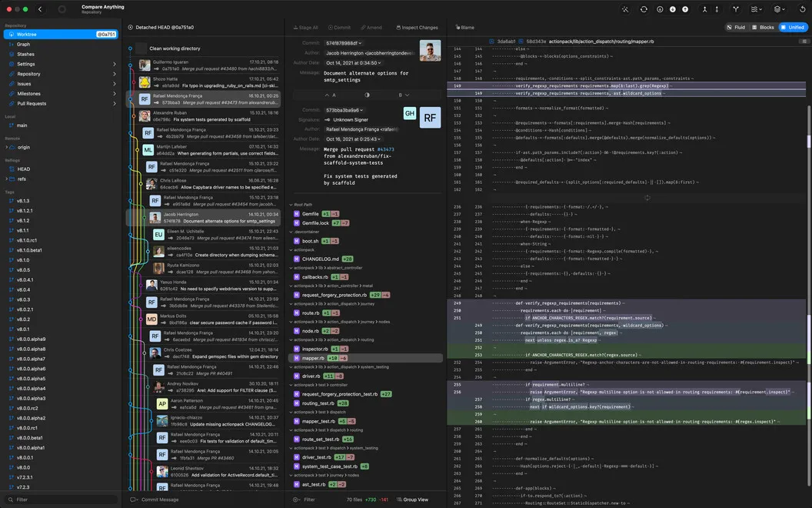Click the filled pull down-arrow icon

(673, 9)
